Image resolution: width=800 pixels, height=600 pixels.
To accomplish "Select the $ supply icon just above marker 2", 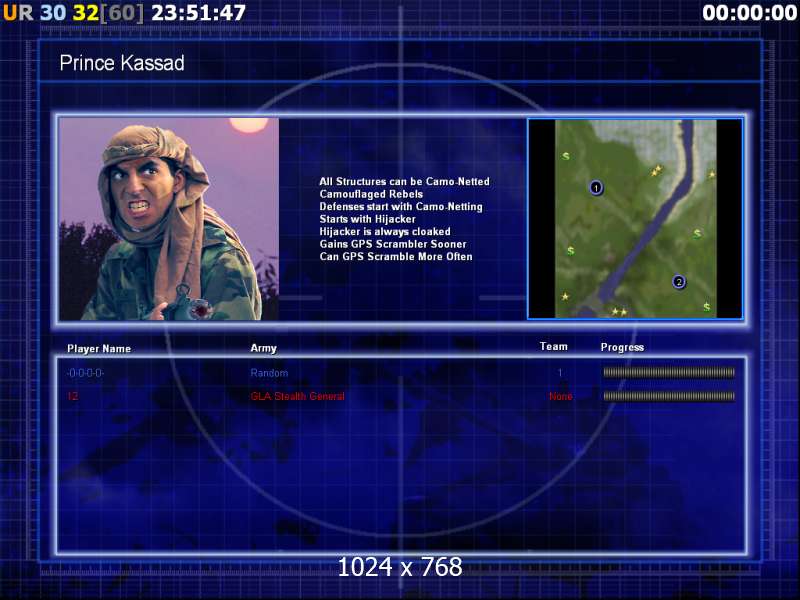I will pyautogui.click(x=697, y=234).
